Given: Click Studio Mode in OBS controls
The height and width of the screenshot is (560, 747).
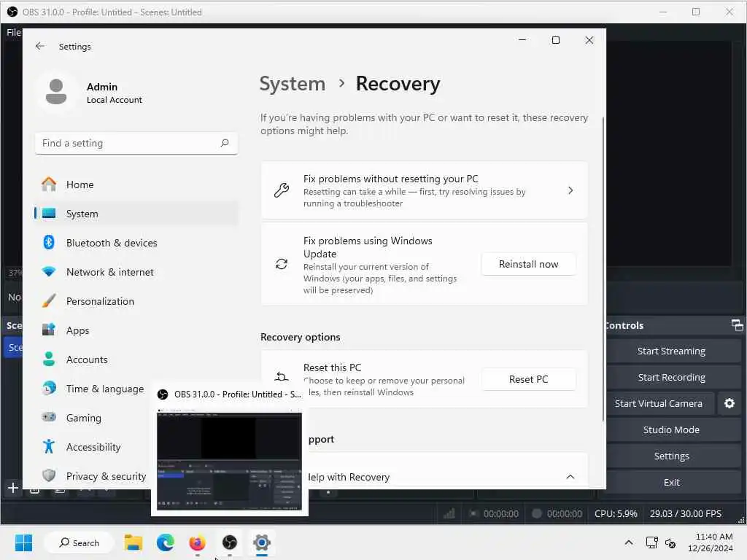Looking at the screenshot, I should (671, 430).
